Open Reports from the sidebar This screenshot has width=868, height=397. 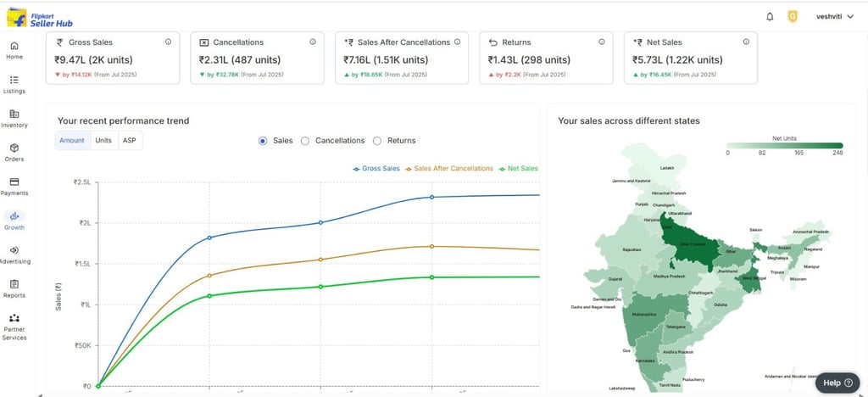(x=14, y=285)
